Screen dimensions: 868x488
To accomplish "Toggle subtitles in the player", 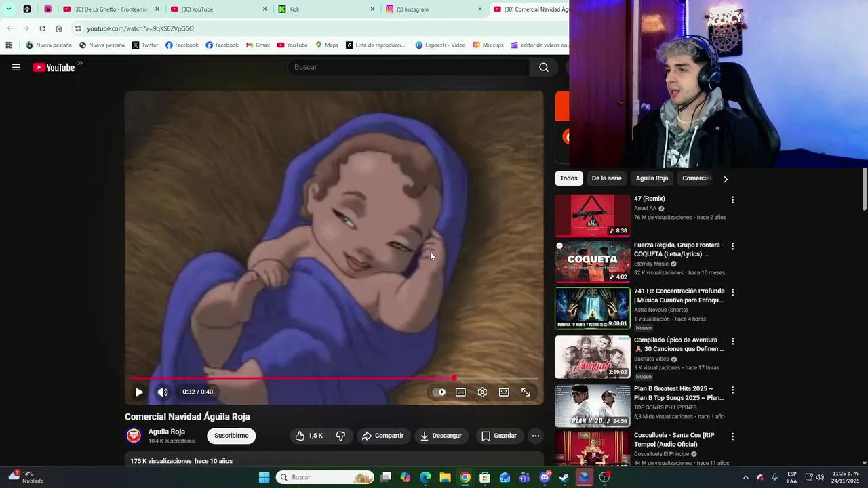I will (x=460, y=392).
